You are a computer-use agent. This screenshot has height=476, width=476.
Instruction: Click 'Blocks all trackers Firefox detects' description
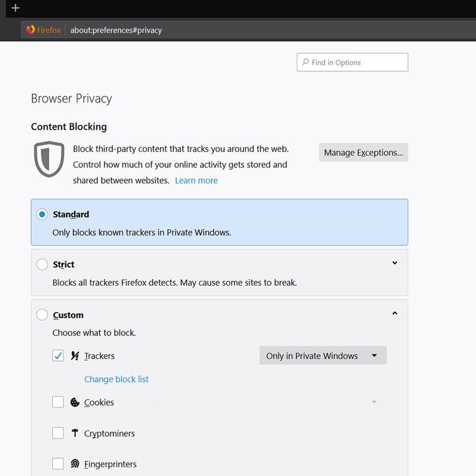tap(175, 283)
